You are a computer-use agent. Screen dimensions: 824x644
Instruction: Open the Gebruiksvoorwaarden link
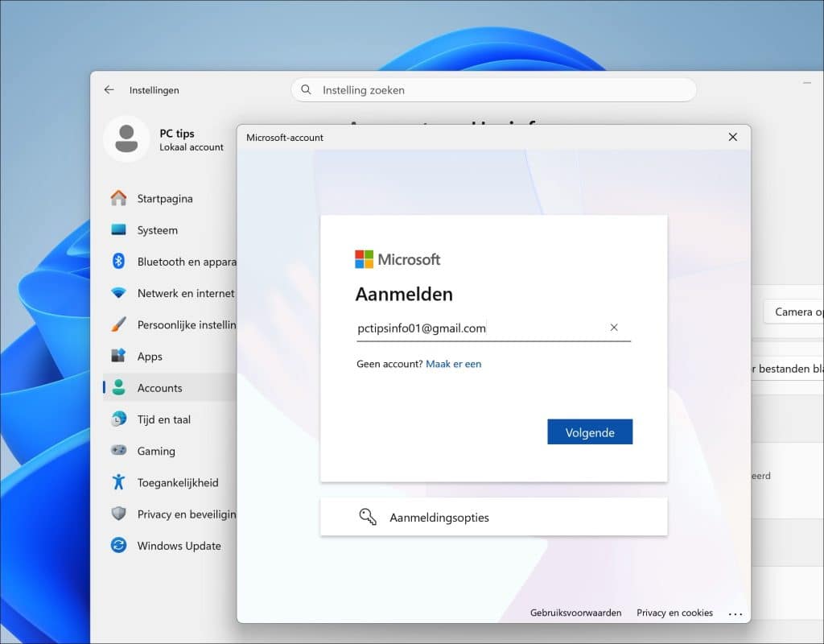pos(575,613)
